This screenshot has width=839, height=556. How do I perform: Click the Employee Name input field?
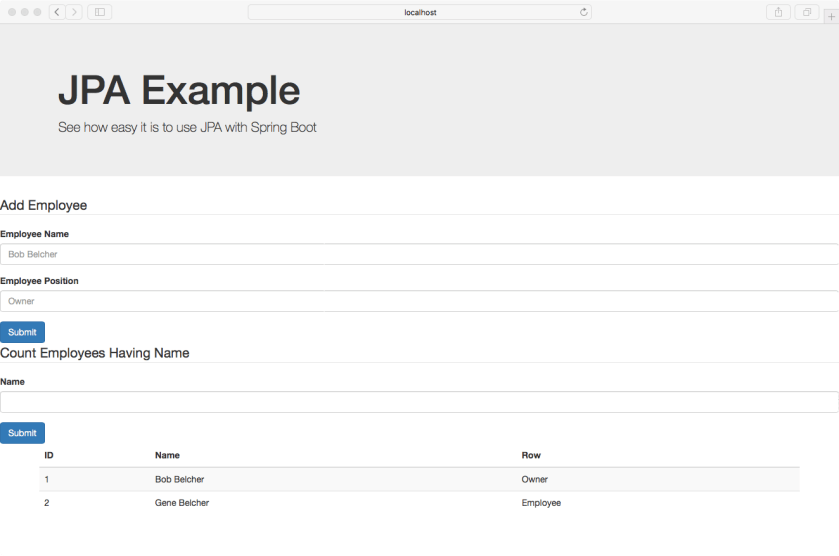pyautogui.click(x=419, y=254)
